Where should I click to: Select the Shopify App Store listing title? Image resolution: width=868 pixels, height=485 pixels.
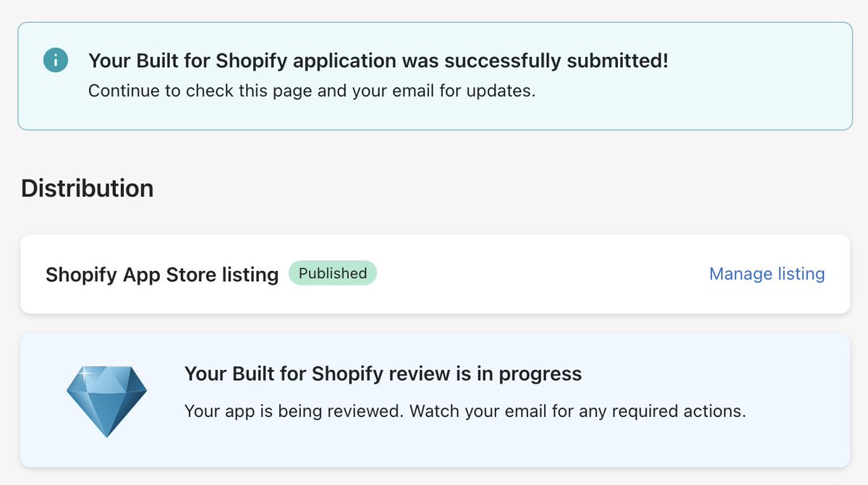click(162, 275)
